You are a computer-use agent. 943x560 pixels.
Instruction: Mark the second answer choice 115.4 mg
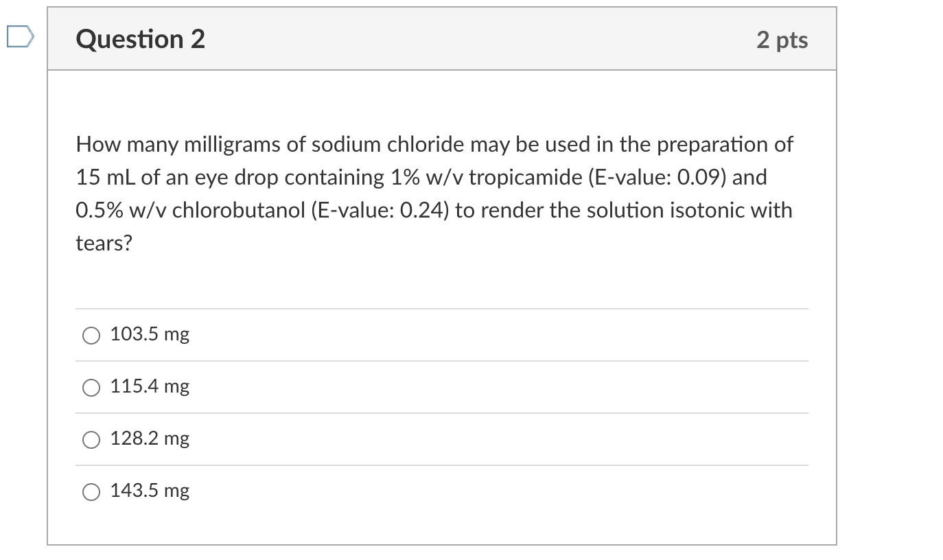(91, 388)
